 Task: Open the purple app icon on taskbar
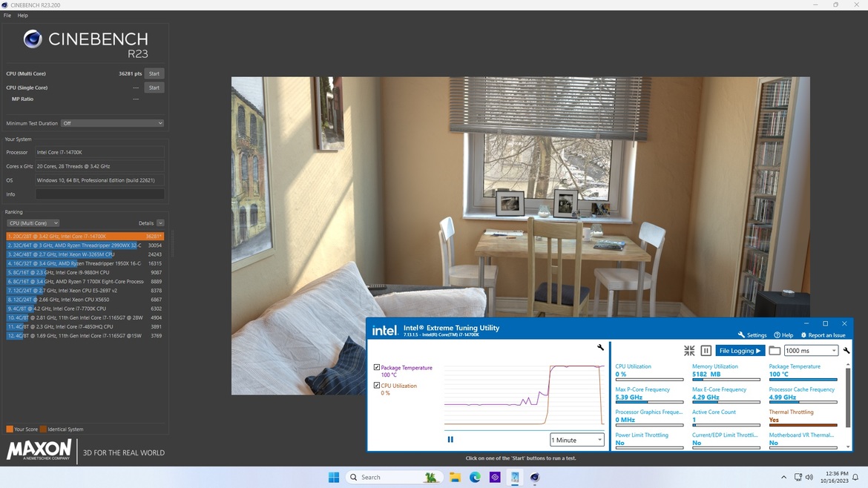pos(495,477)
